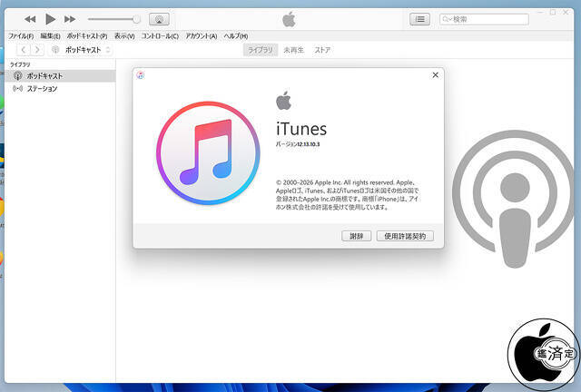Screen dimensions: 581x392
Task: Adjust the volume slider
Action: point(113,19)
